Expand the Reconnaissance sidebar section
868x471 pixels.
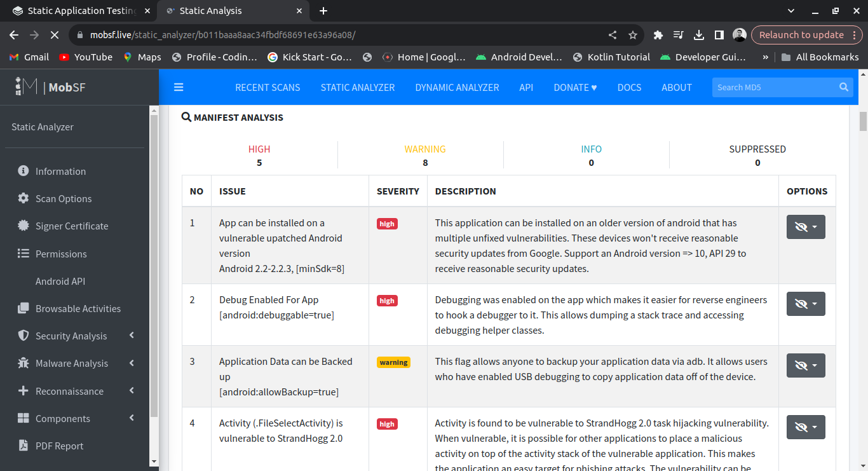click(70, 391)
